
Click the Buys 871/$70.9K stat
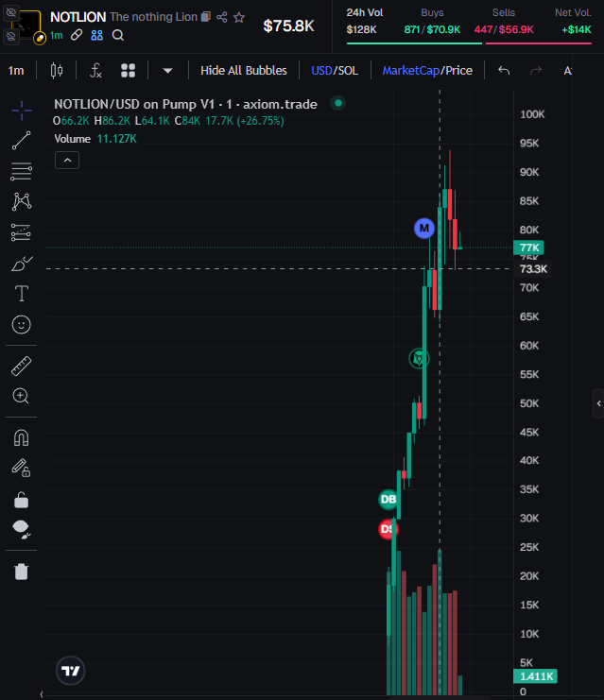pyautogui.click(x=432, y=22)
